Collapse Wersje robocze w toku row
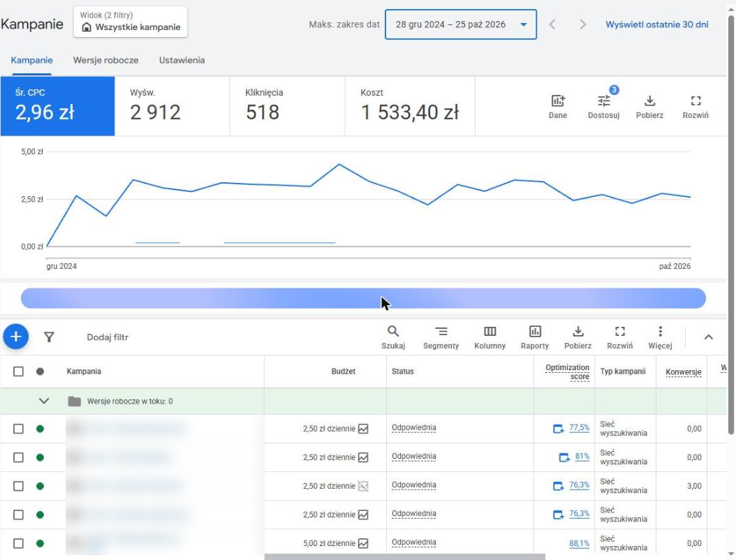 pos(44,401)
